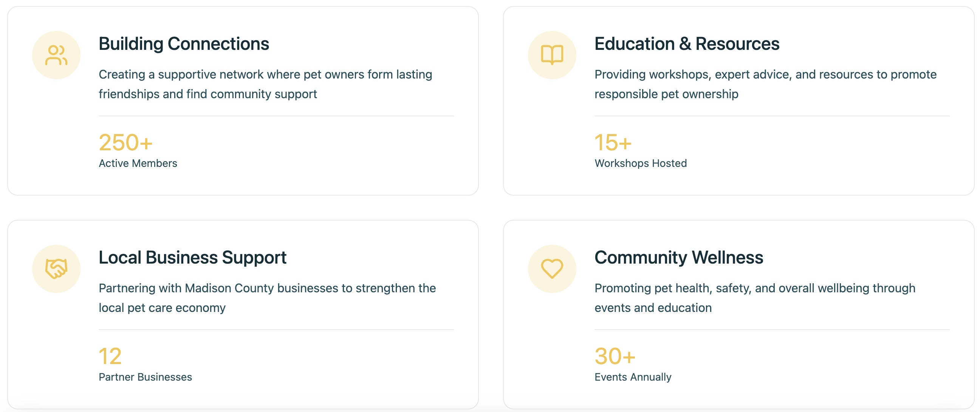
Task: Click the Events Annually label
Action: (633, 377)
